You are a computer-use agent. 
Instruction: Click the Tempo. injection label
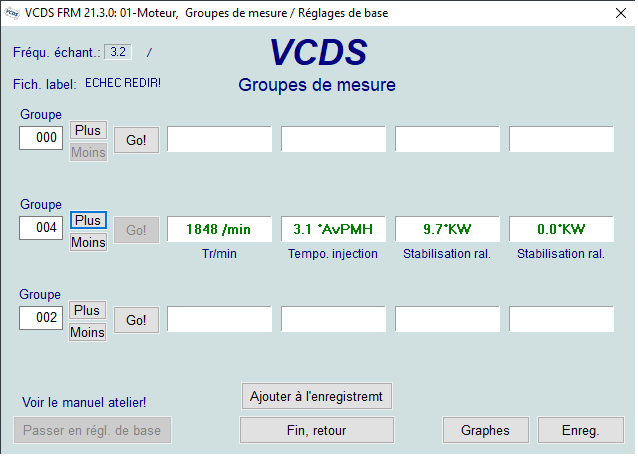[333, 254]
